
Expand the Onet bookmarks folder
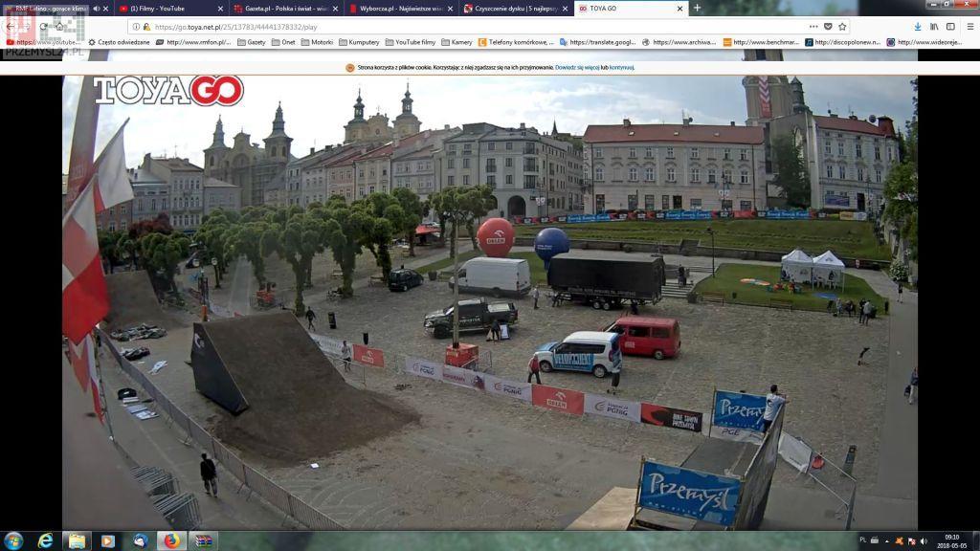tap(283, 42)
